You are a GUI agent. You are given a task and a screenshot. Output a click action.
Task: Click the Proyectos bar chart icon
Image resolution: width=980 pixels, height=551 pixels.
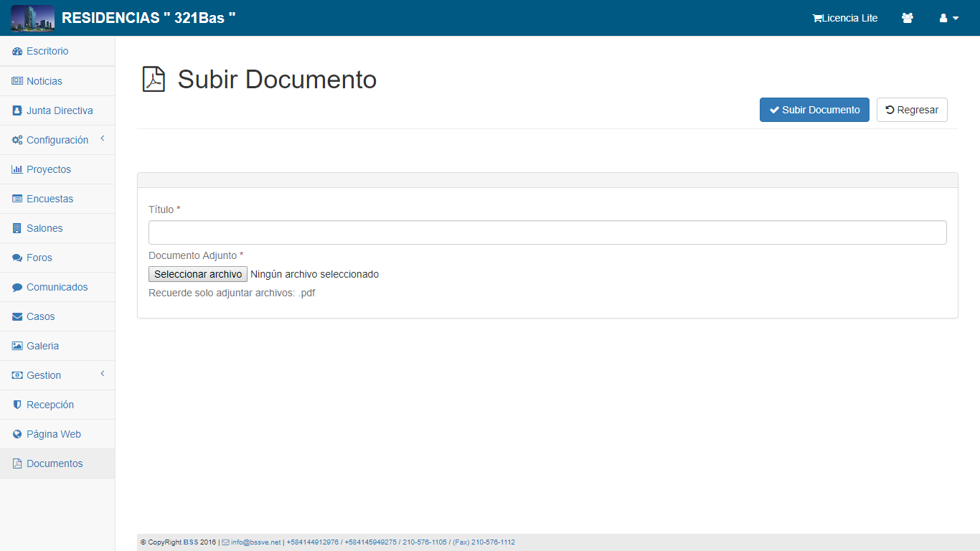[17, 169]
